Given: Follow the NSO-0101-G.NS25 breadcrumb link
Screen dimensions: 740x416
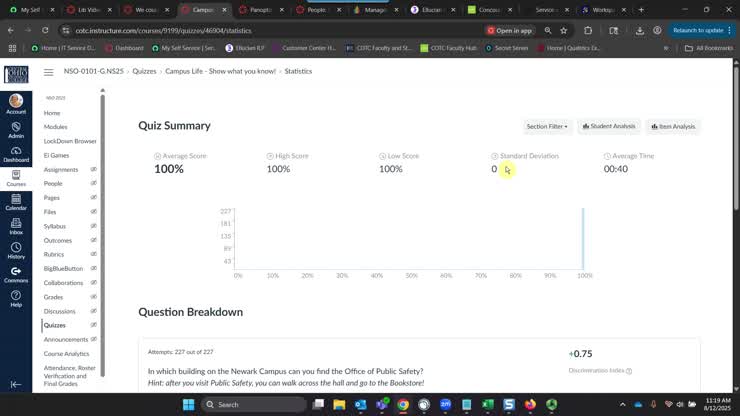Looking at the screenshot, I should [x=93, y=71].
